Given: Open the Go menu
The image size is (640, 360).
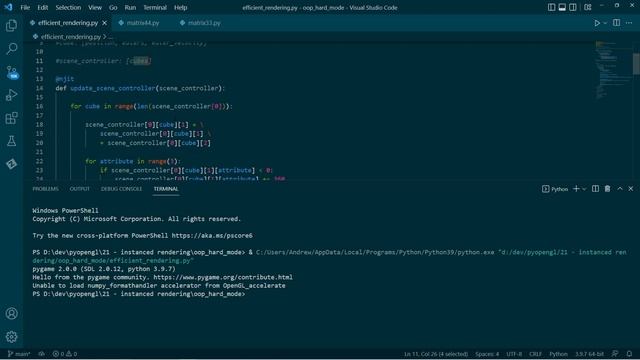Looking at the screenshot, I should click(113, 7).
